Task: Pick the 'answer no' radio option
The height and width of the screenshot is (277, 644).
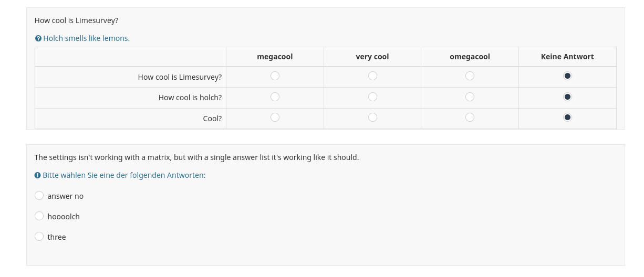Action: (x=39, y=196)
